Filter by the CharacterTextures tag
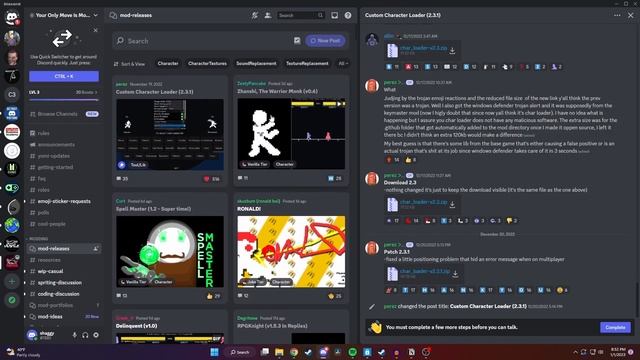 point(207,64)
